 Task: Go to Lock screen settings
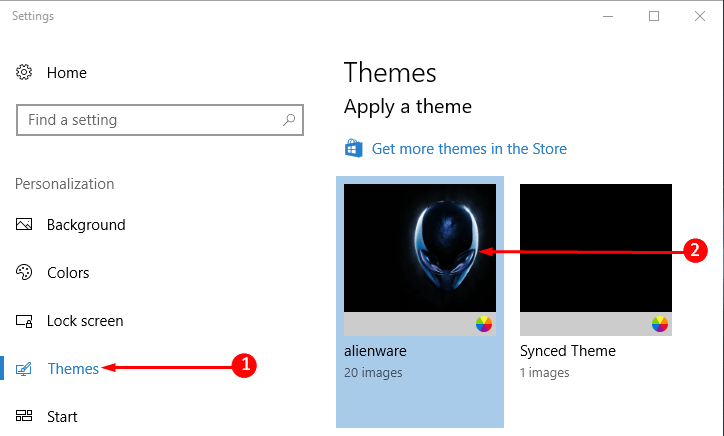[85, 321]
